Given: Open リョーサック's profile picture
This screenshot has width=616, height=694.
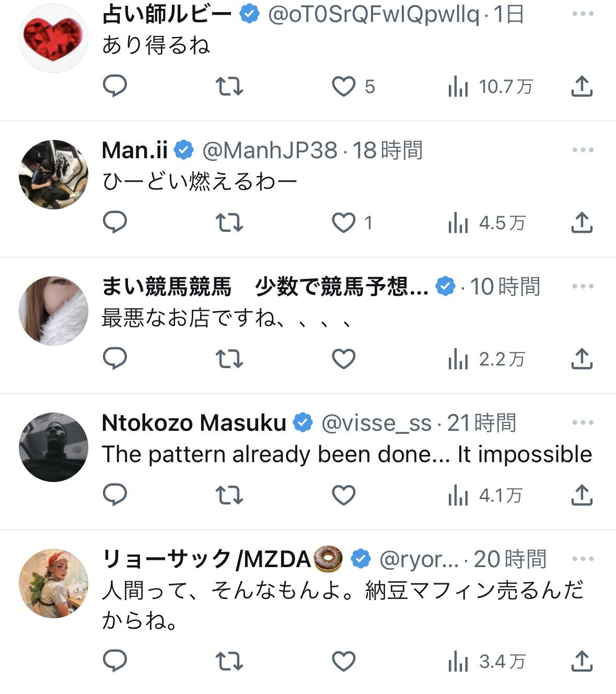Looking at the screenshot, I should tap(53, 583).
